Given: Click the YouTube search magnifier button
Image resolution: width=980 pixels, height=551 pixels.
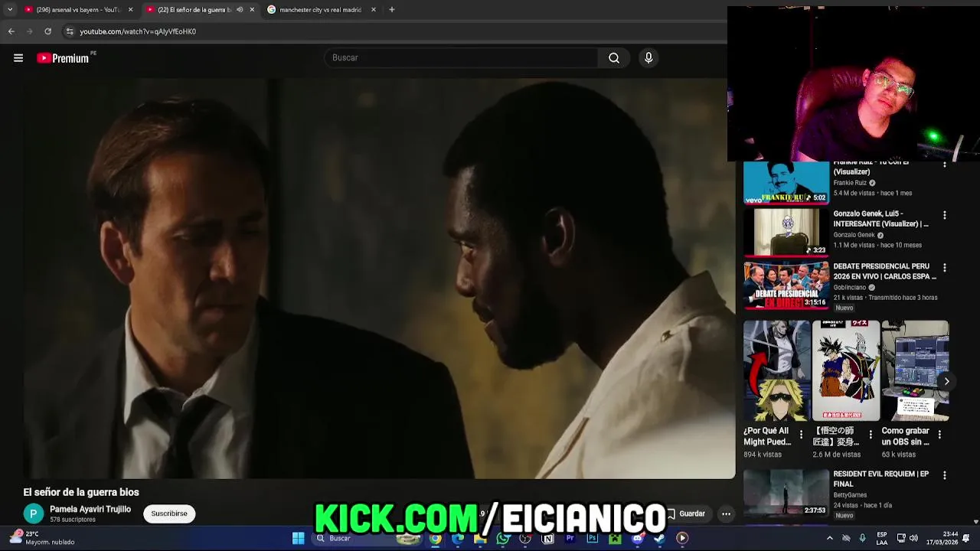Looking at the screenshot, I should (x=614, y=57).
